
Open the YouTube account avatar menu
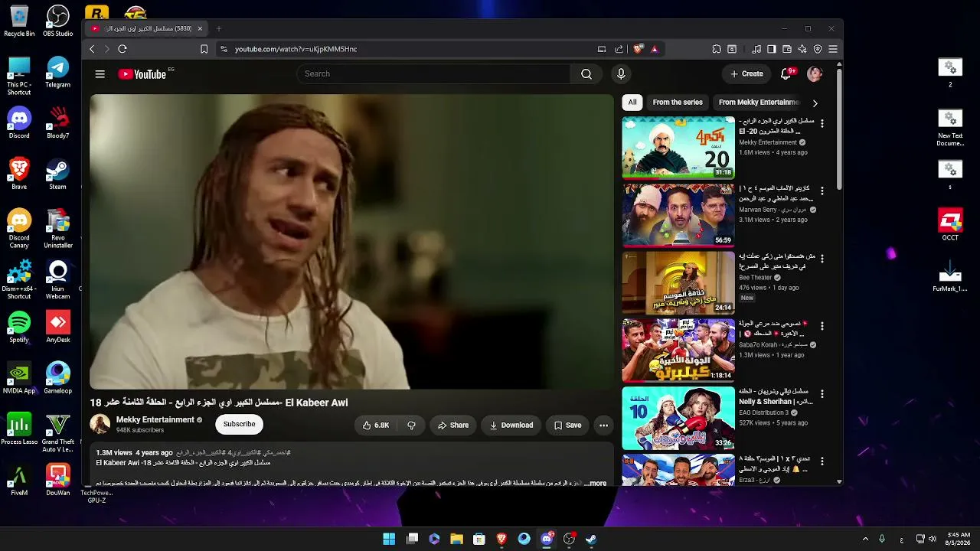coord(815,74)
